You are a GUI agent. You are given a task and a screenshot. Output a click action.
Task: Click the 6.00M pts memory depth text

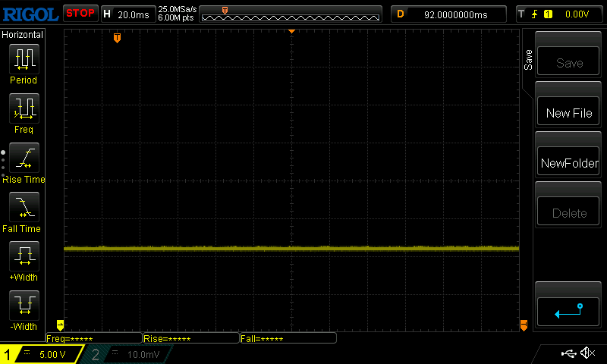pyautogui.click(x=176, y=17)
